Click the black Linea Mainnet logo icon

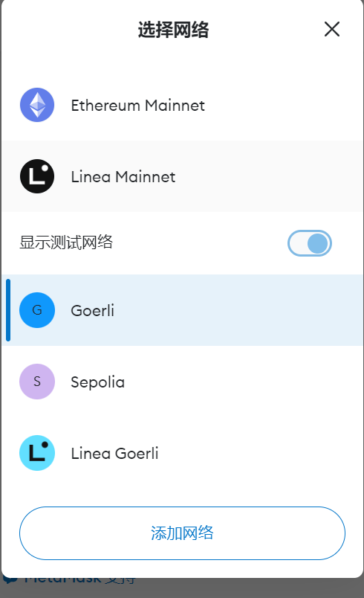coord(37,176)
